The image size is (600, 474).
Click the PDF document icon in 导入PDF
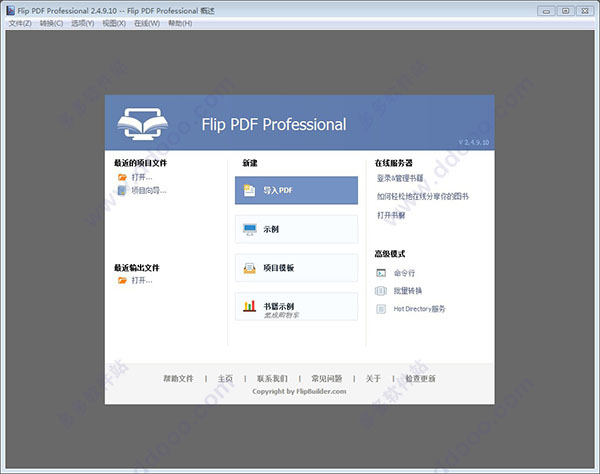249,190
